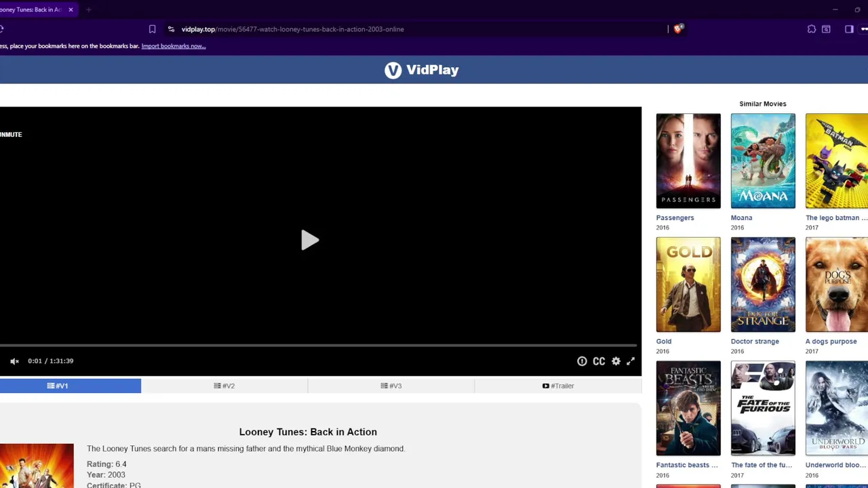Open player info icon next to CC
Viewport: 868px width, 488px height.
click(x=582, y=361)
